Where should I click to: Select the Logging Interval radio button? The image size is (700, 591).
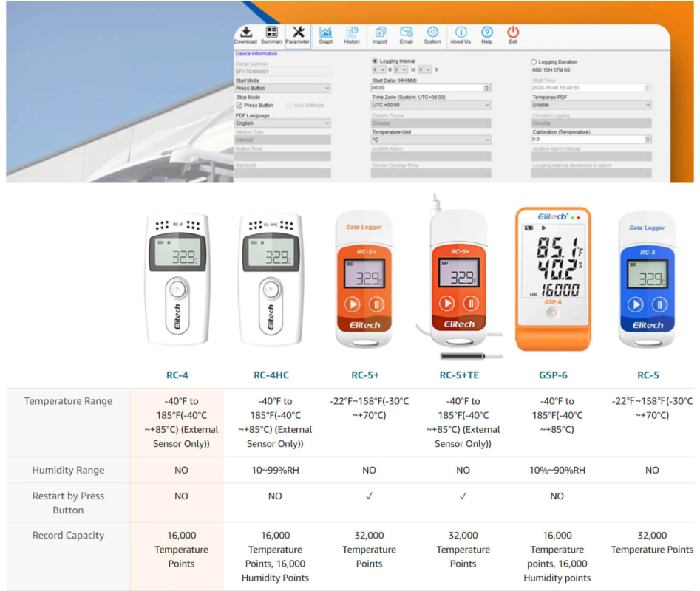click(375, 61)
